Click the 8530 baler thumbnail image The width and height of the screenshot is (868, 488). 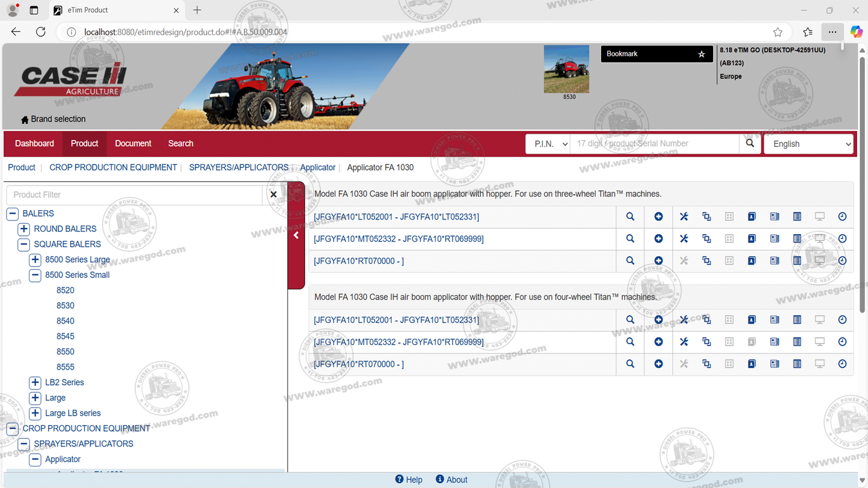(x=566, y=69)
